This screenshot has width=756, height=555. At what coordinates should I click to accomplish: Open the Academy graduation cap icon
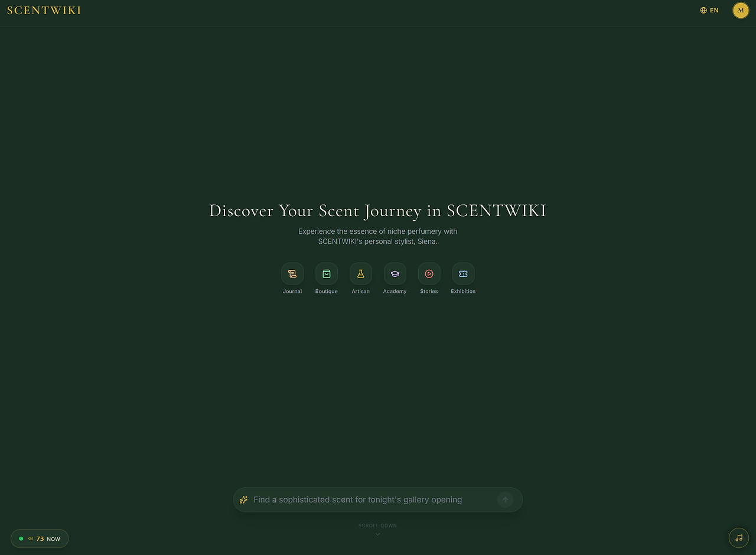coord(395,273)
